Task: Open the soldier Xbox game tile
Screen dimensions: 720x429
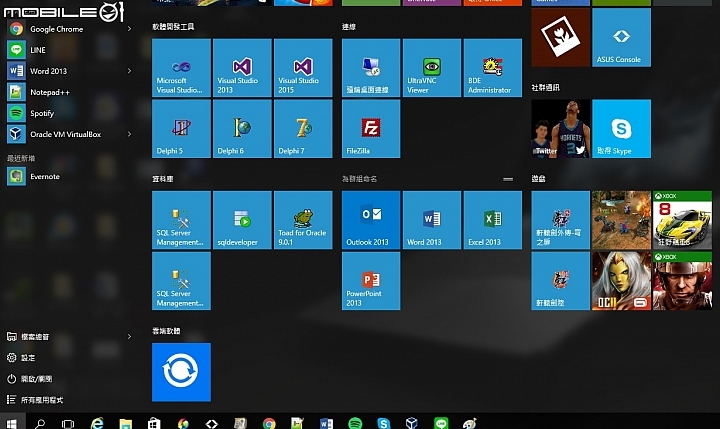Action: [682, 281]
